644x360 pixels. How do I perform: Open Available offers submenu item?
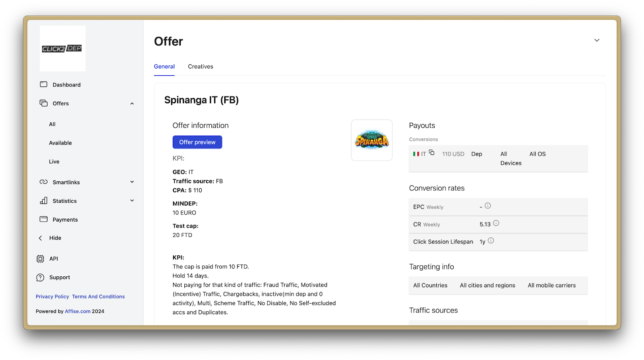[x=60, y=143]
